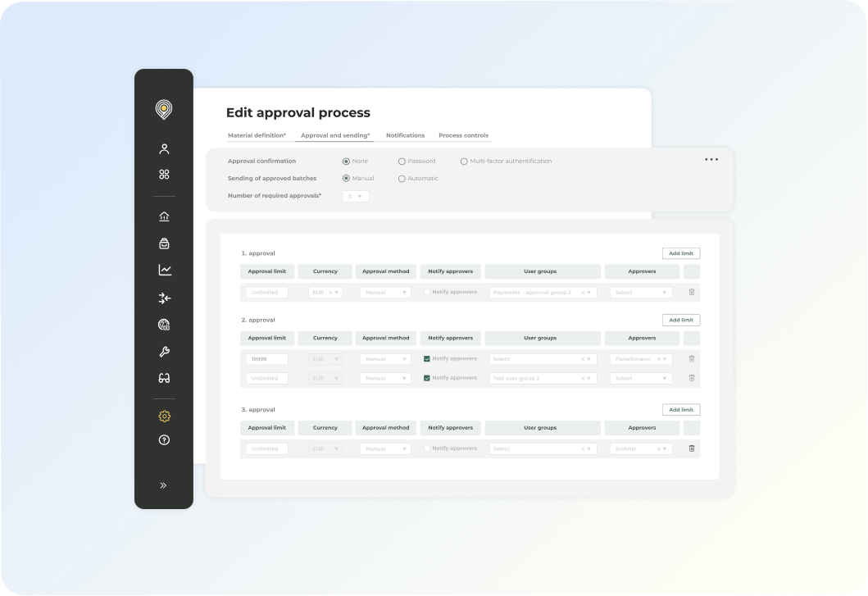Open Number of required approvals dropdown
The image size is (868, 596).
click(x=356, y=196)
